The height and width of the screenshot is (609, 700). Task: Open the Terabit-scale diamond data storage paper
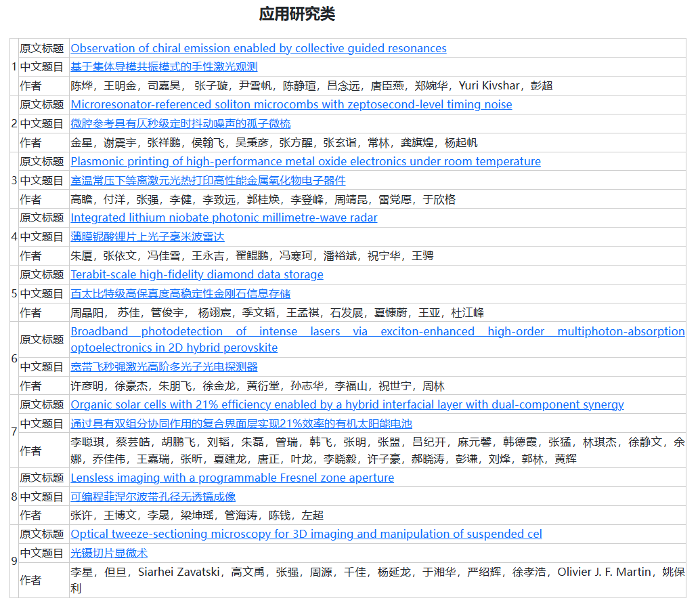coord(197,274)
